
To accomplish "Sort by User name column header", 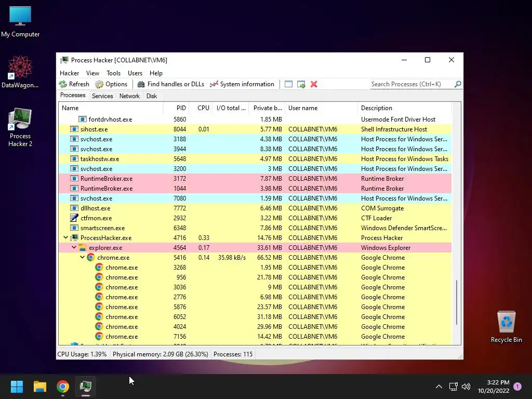I will [x=321, y=108].
